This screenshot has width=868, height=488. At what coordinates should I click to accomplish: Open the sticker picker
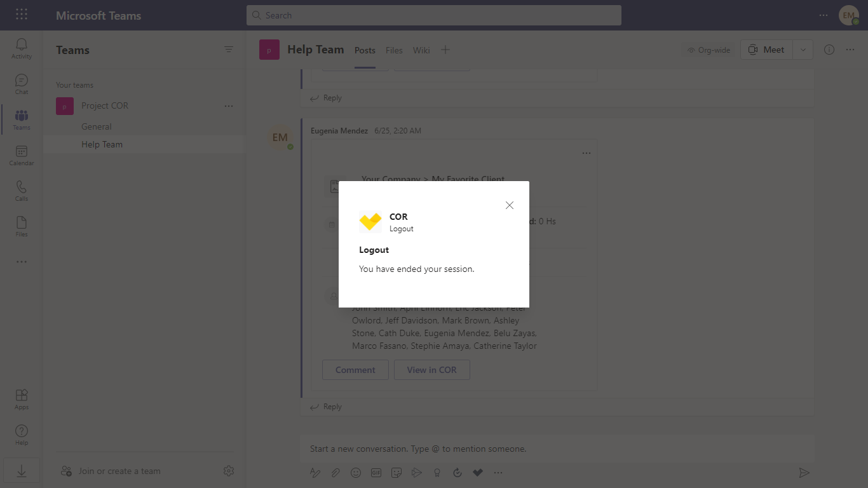pos(397,473)
